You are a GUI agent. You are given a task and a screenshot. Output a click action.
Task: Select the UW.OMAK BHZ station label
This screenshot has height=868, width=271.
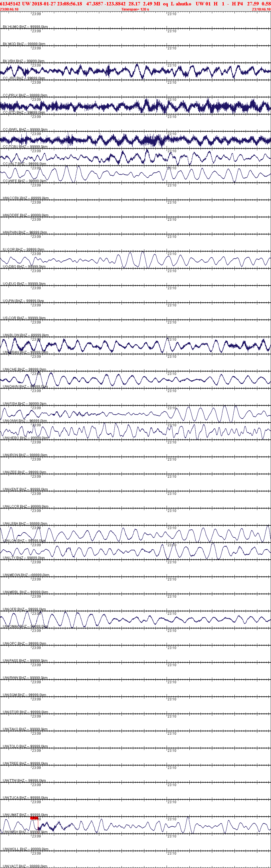pos(26,626)
